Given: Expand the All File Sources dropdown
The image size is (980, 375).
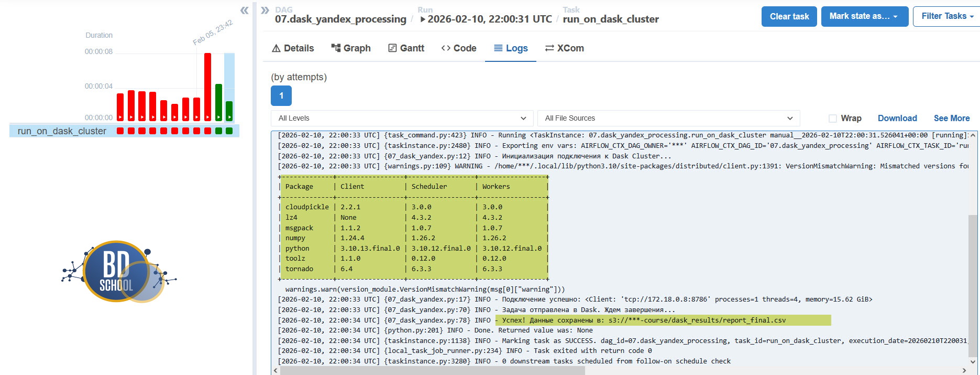Looking at the screenshot, I should click(668, 118).
